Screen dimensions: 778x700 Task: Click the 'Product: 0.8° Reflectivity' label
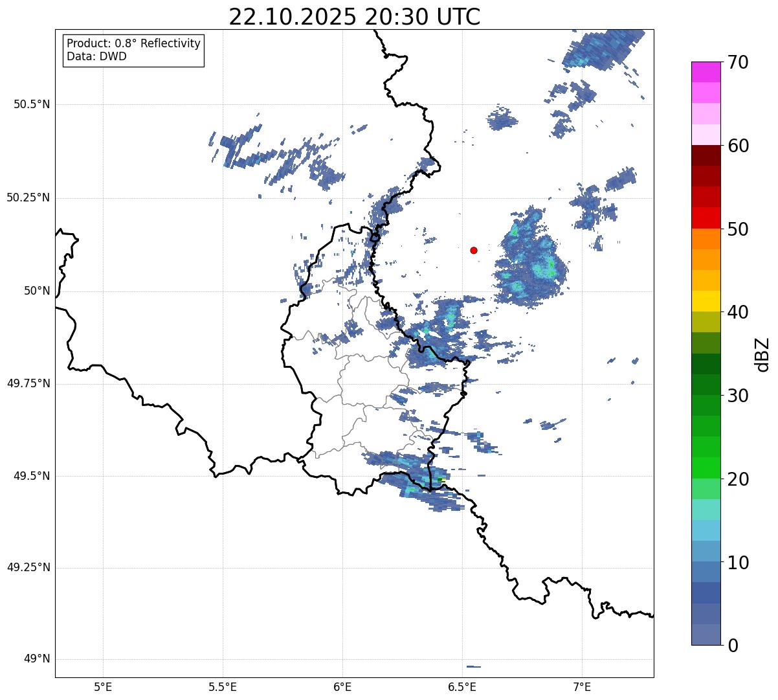(x=134, y=43)
